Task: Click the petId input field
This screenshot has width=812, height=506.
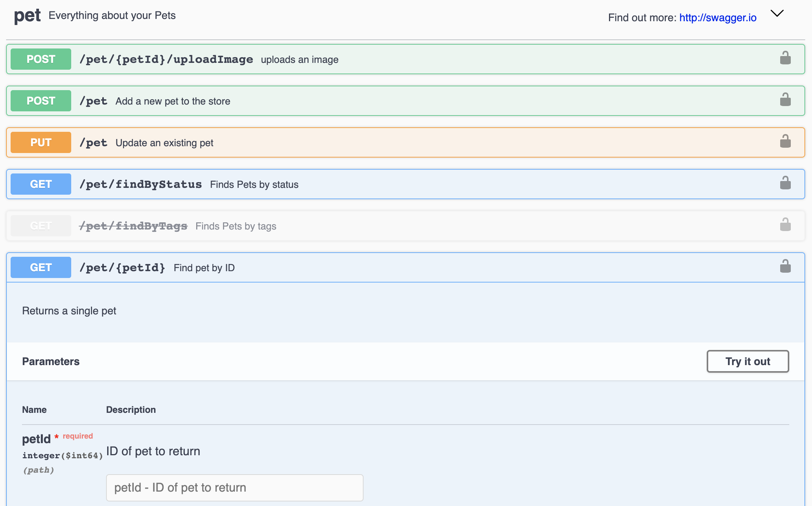Action: [234, 488]
